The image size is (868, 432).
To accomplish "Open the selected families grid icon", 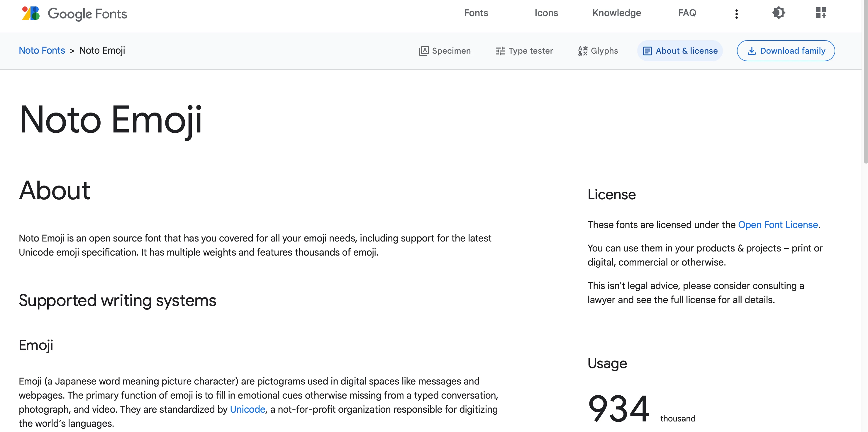I will click(820, 13).
